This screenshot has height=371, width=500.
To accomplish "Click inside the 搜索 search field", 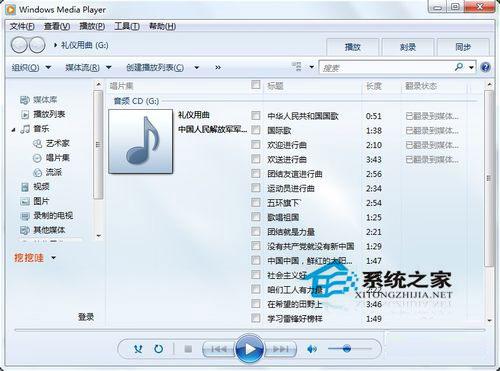I will tap(387, 68).
